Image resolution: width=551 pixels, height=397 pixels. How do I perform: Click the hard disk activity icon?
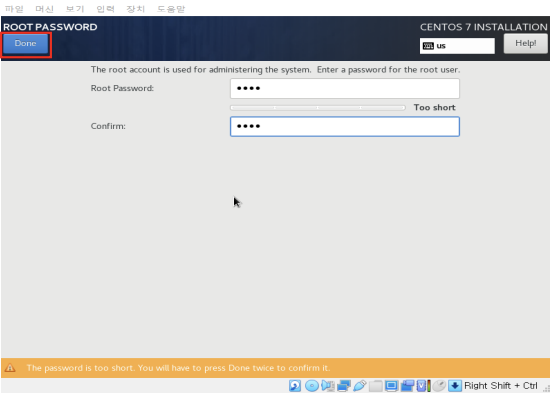[295, 386]
